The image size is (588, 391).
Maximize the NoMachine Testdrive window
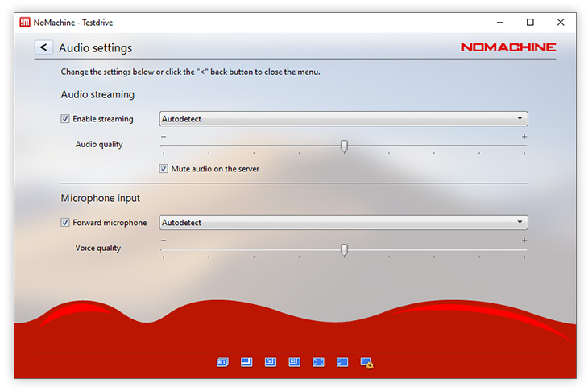click(530, 23)
